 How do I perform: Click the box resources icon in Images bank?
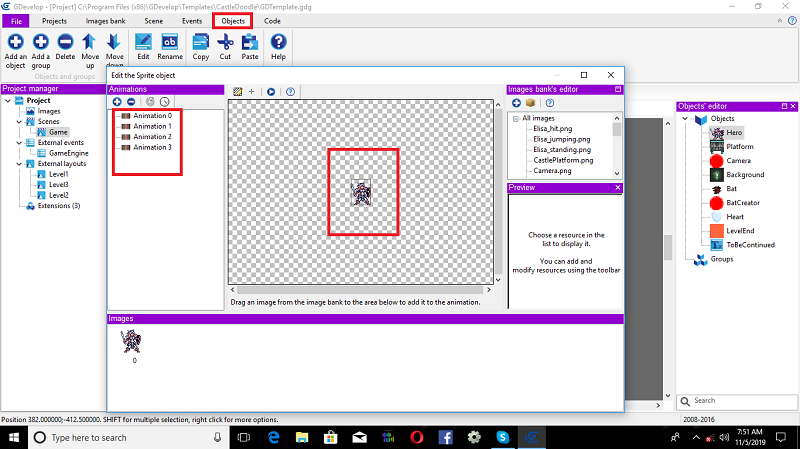pyautogui.click(x=531, y=103)
